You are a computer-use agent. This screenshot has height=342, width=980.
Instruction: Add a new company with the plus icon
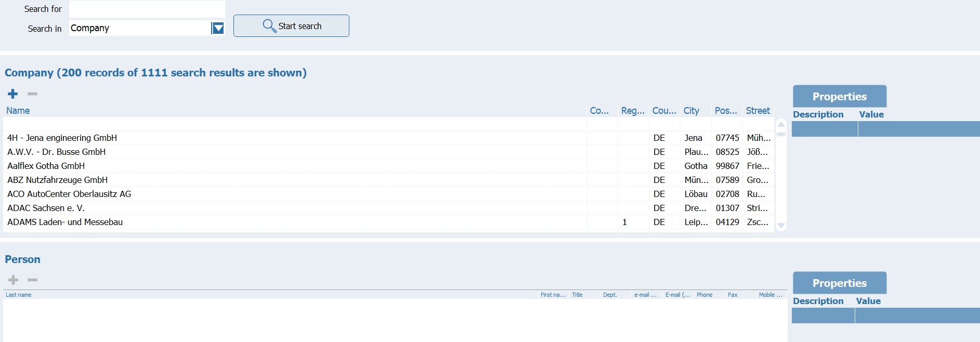13,94
